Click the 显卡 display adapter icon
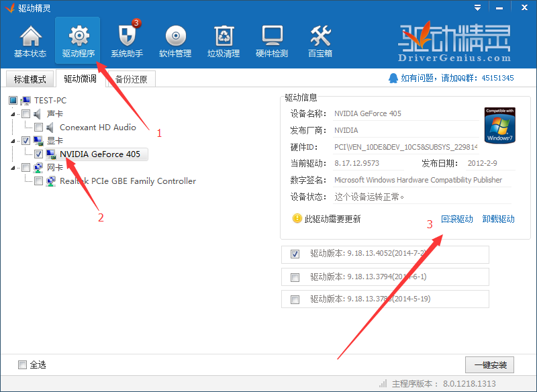The height and width of the screenshot is (392, 537). point(38,141)
